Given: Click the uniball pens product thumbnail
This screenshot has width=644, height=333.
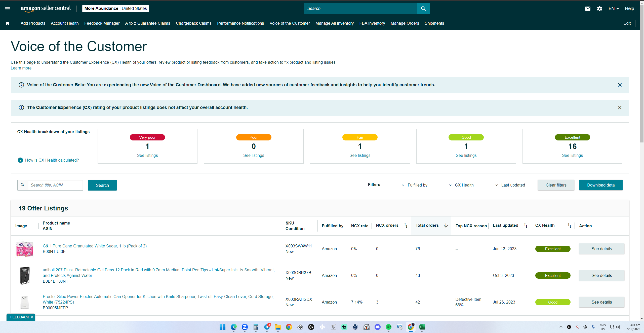Looking at the screenshot, I should click(x=25, y=275).
